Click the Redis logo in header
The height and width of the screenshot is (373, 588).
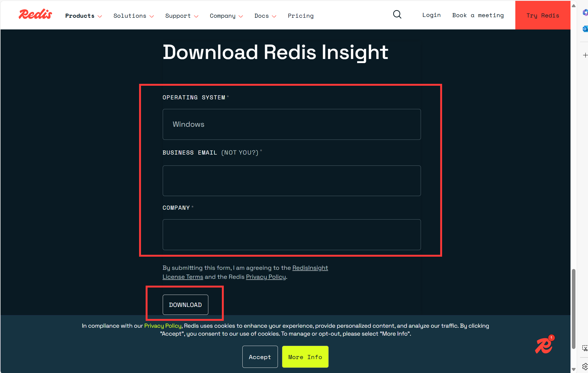tap(35, 14)
